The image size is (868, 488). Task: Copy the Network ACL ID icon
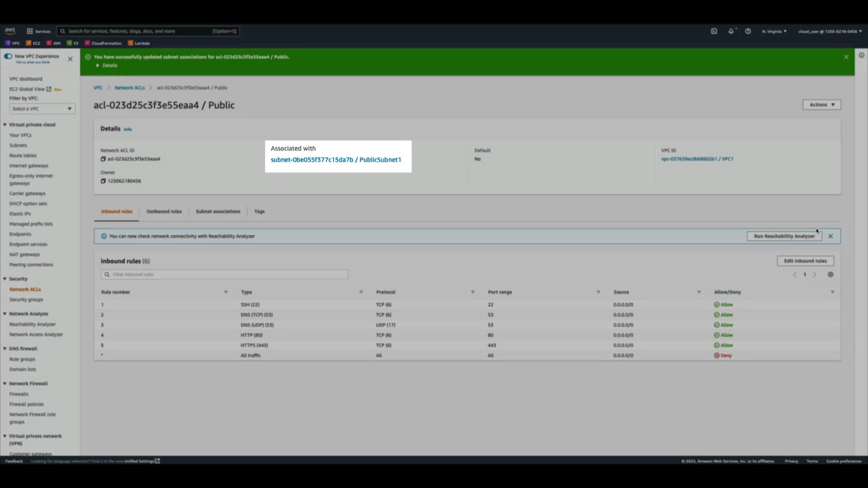click(103, 159)
